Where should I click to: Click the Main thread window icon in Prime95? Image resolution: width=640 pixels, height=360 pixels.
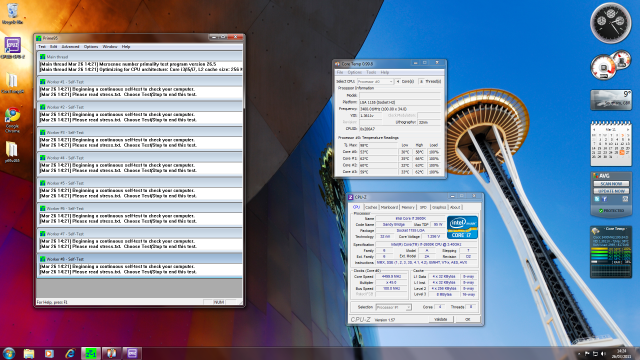42,57
